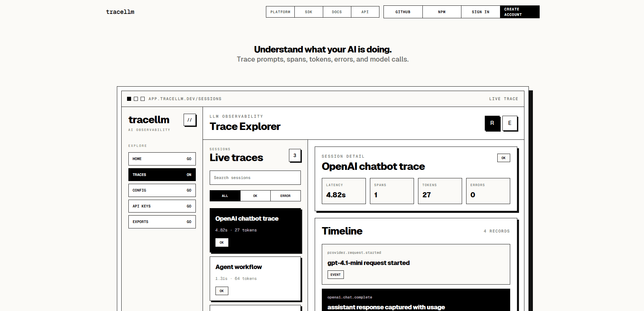The width and height of the screenshot is (644, 311).
Task: Click the provider.request.started label
Action: pos(354,253)
